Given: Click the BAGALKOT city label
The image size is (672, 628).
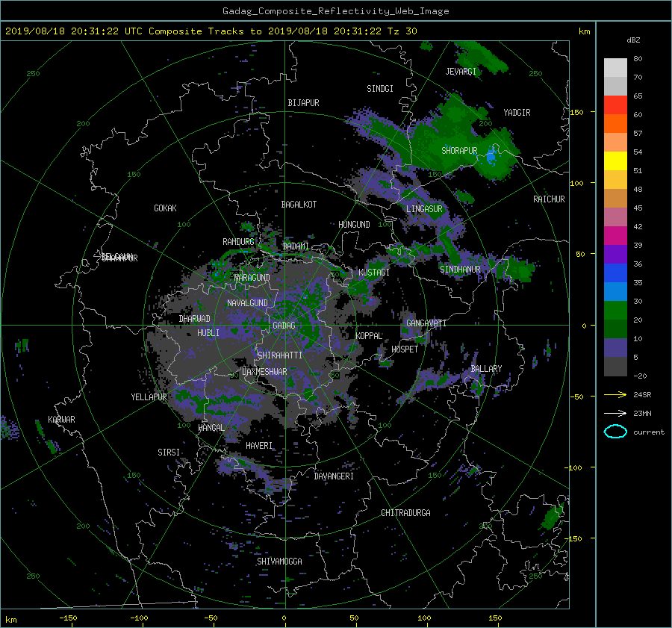Looking at the screenshot, I should coord(299,205).
